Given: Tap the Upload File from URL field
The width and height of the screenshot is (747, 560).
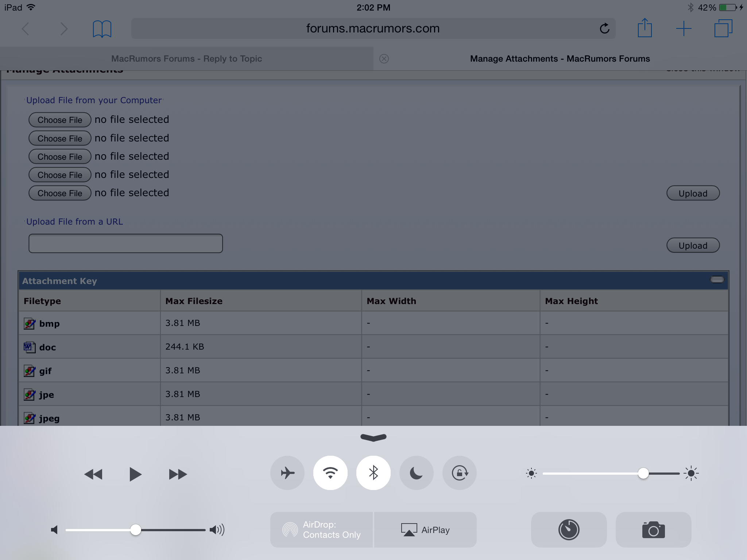Looking at the screenshot, I should tap(125, 244).
